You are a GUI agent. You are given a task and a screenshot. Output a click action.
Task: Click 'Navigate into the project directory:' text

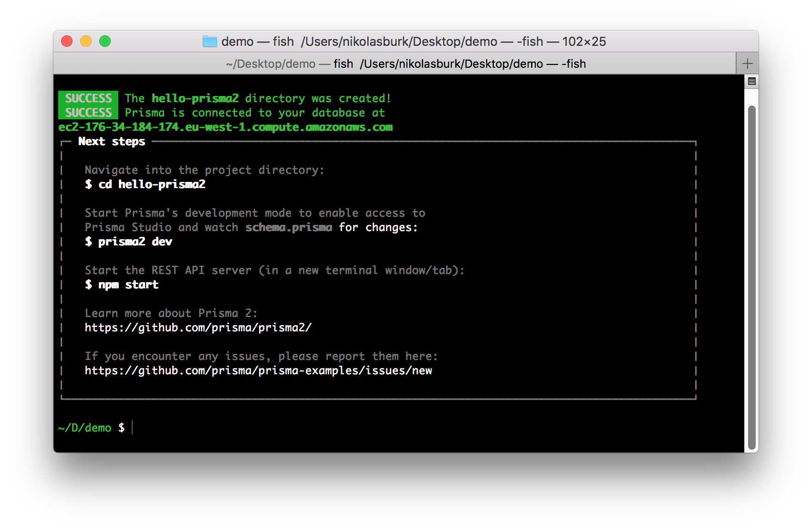pos(205,170)
